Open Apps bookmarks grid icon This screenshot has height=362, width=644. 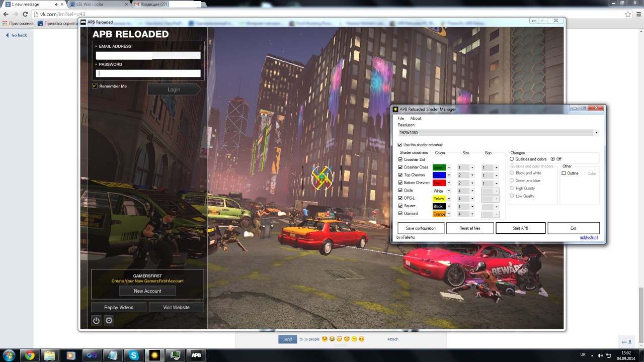coord(5,24)
